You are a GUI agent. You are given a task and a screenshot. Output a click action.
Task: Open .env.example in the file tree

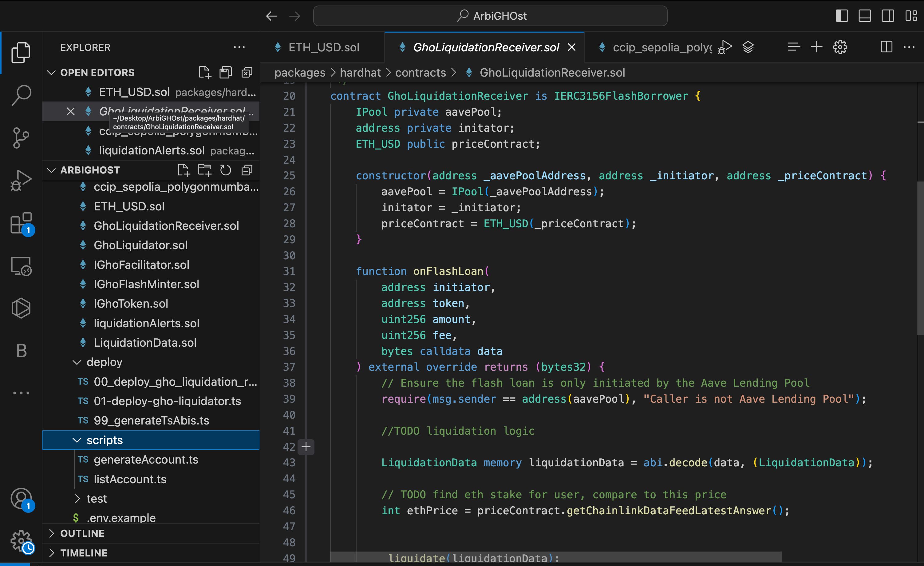click(x=151, y=518)
